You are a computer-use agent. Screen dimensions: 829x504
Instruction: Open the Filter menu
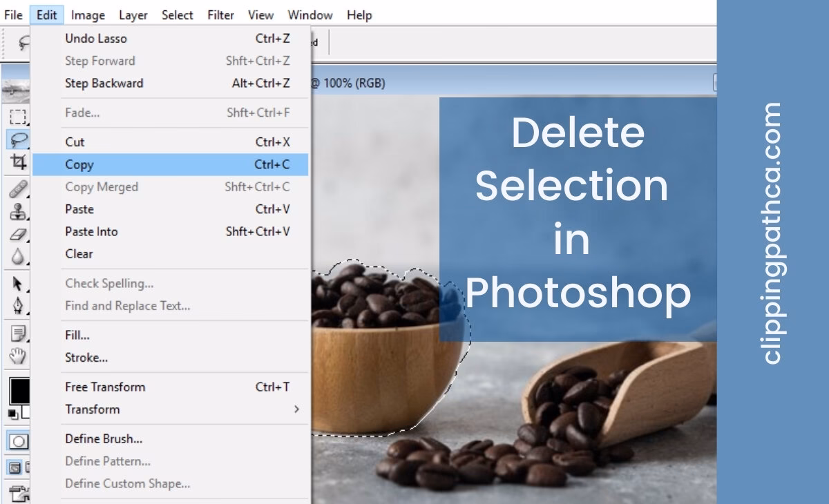click(220, 14)
